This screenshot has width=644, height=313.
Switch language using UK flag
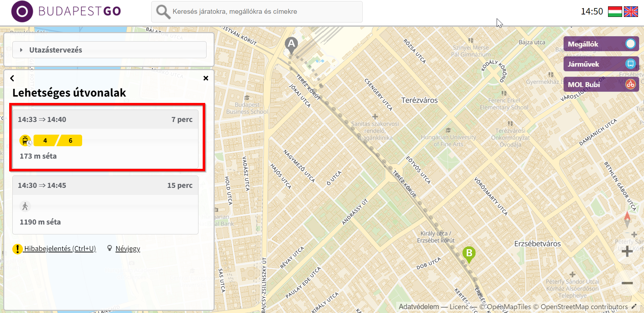[631, 12]
